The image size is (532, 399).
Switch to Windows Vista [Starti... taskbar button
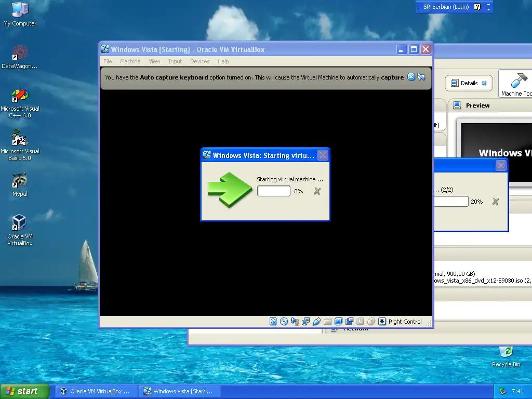179,391
